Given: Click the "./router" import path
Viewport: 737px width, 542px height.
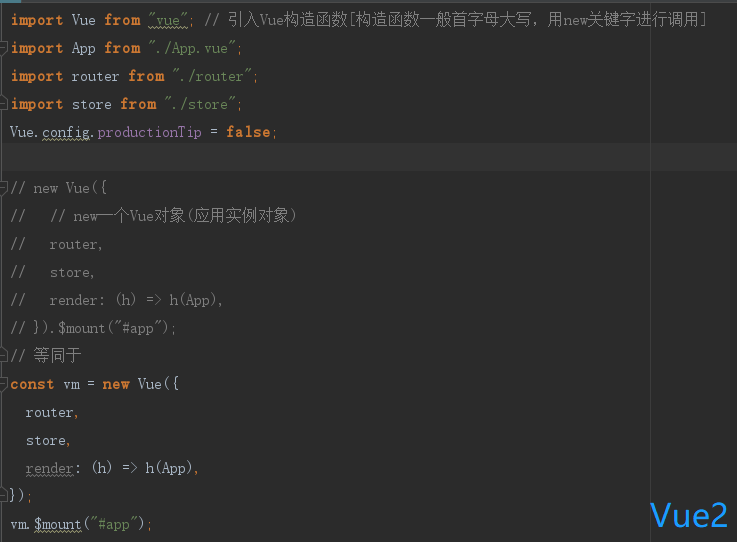Looking at the screenshot, I should click(215, 76).
